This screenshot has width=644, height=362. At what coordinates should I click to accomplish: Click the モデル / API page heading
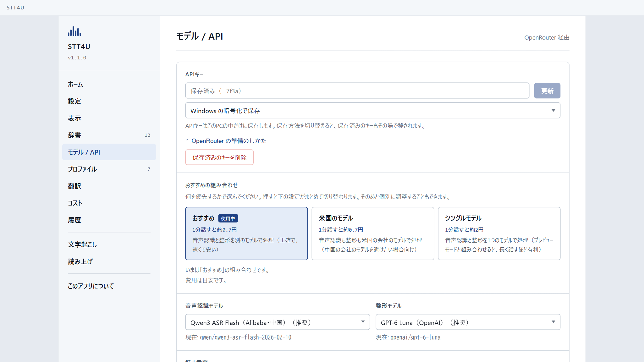200,36
